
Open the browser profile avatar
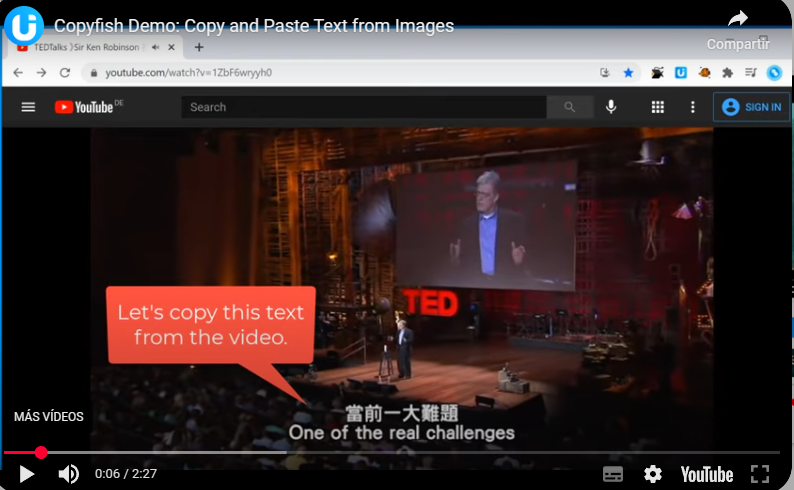point(774,73)
